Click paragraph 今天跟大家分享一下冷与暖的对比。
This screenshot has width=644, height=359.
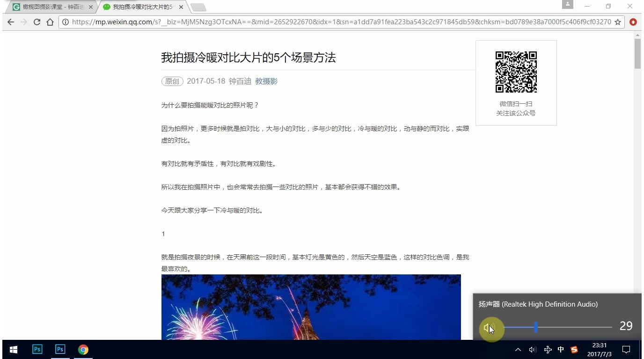point(212,210)
